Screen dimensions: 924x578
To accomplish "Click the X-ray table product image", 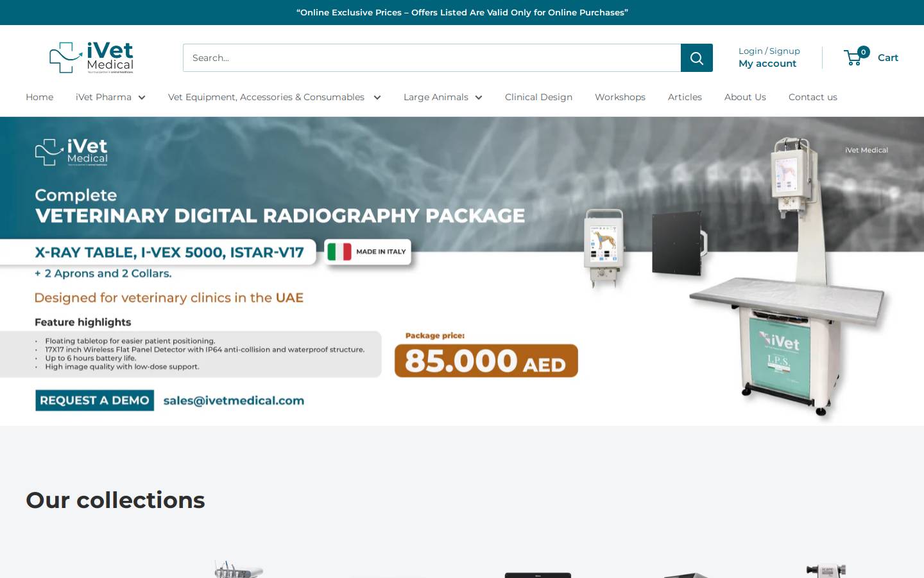I will tap(789, 276).
